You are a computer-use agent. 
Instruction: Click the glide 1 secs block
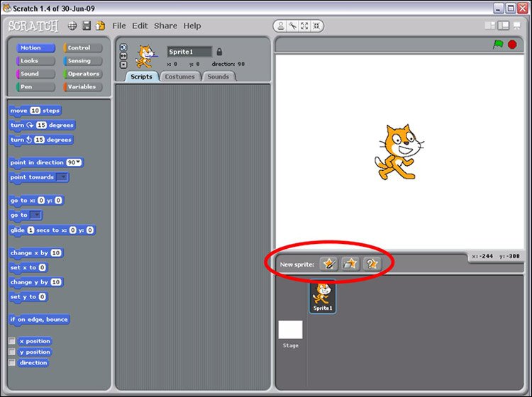click(x=52, y=230)
